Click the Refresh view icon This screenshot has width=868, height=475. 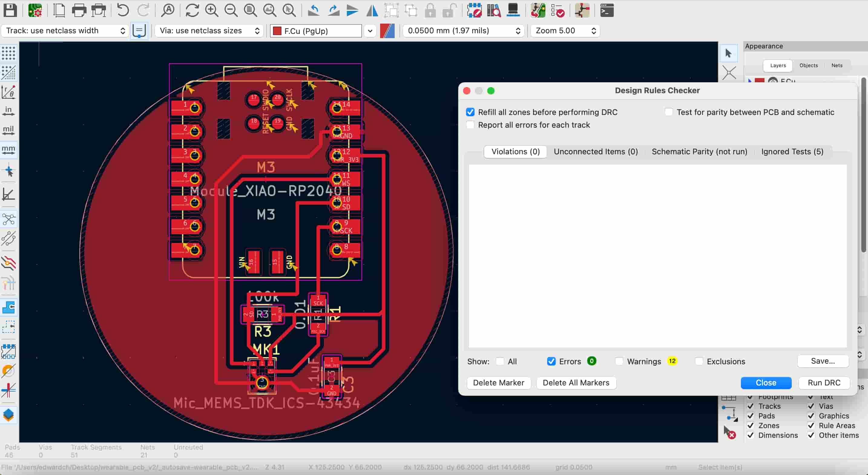click(192, 11)
